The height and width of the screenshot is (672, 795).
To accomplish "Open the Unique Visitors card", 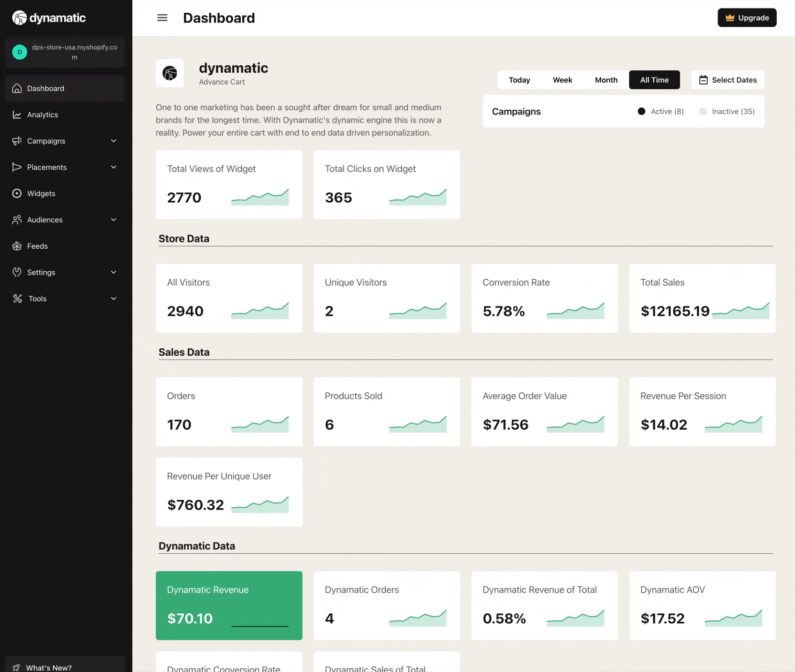I will point(387,298).
